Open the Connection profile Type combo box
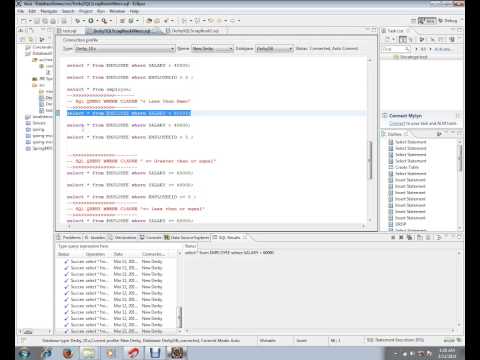The height and width of the screenshot is (360, 480). (125, 49)
